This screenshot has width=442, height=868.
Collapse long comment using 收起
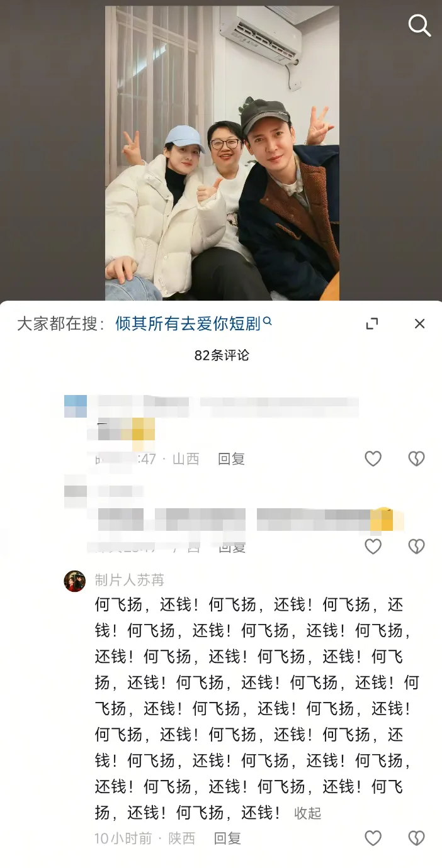(308, 813)
